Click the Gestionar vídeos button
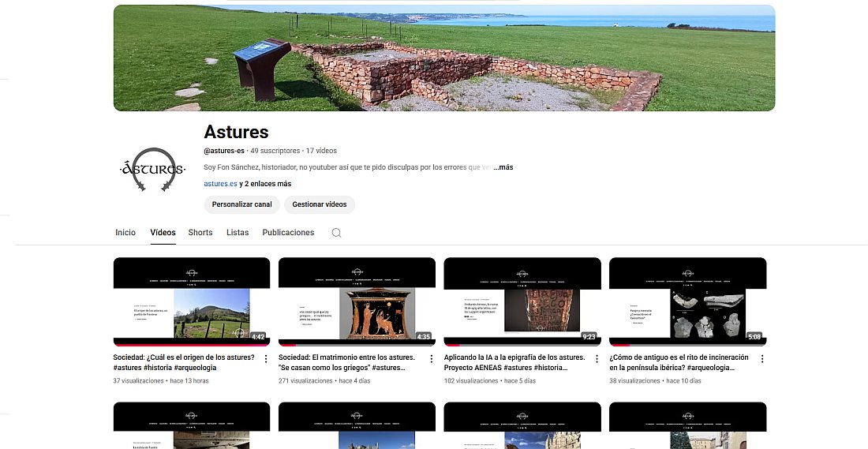This screenshot has width=868, height=449. tap(320, 204)
